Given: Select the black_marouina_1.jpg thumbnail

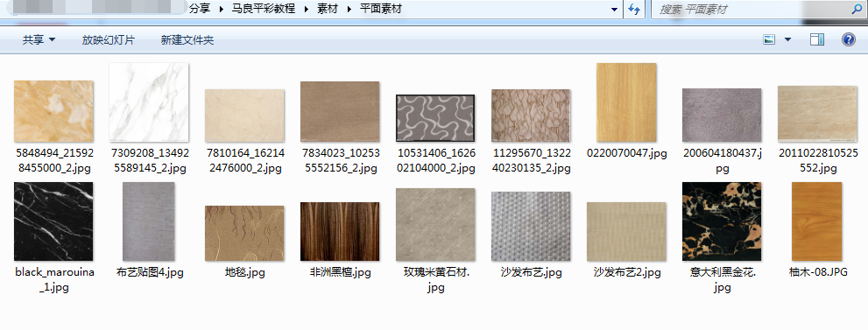Looking at the screenshot, I should click(53, 221).
